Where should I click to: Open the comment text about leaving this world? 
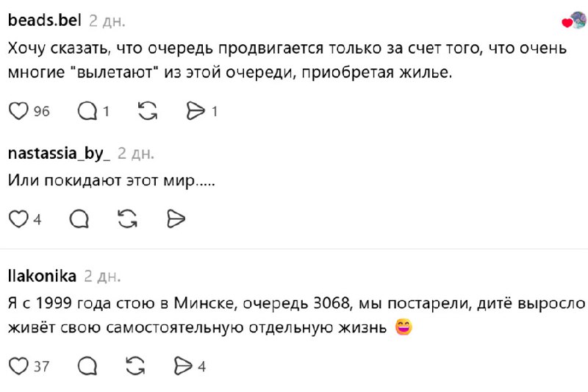click(x=111, y=180)
